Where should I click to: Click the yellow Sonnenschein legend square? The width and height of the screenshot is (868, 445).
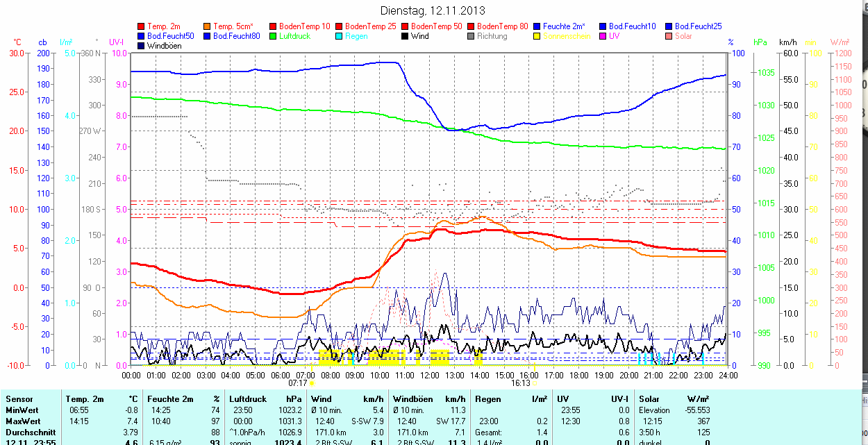[x=537, y=36]
